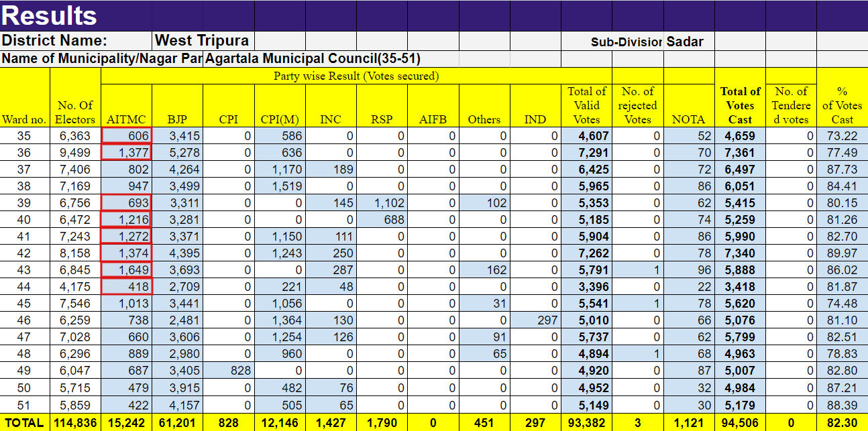Viewport: 868px width, 431px height.
Task: Click Others value 31 in ward 45
Action: click(484, 304)
